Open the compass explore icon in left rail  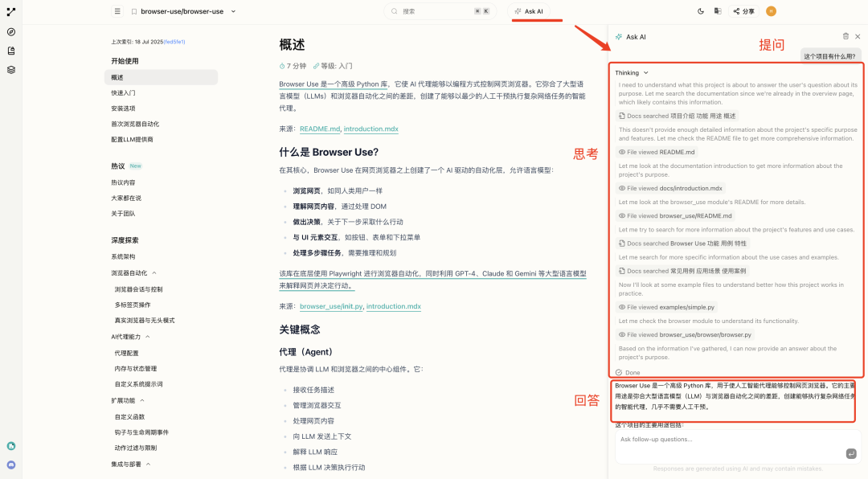pyautogui.click(x=11, y=32)
